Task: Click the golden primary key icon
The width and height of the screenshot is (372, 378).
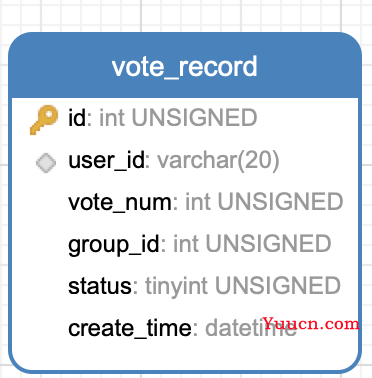Action: (x=44, y=120)
